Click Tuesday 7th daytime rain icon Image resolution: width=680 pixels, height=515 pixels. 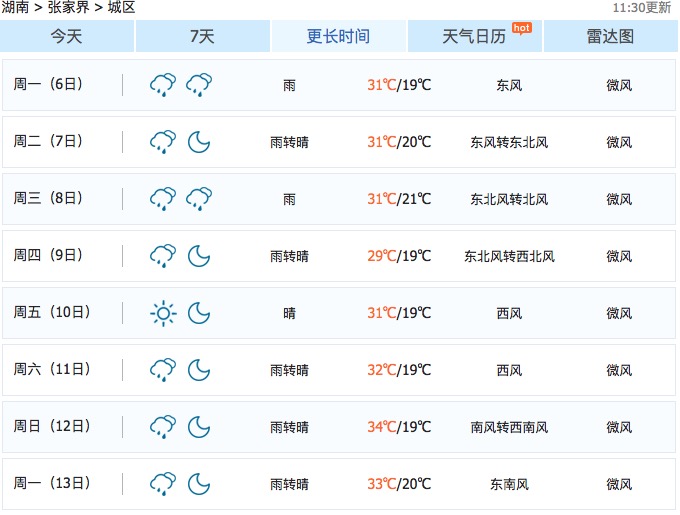pyautogui.click(x=163, y=142)
